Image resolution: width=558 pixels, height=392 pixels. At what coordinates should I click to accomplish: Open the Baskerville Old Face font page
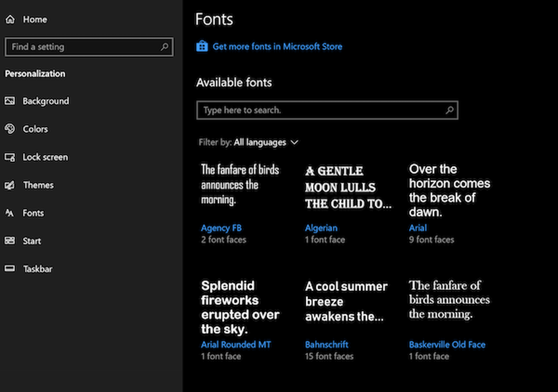coord(447,345)
